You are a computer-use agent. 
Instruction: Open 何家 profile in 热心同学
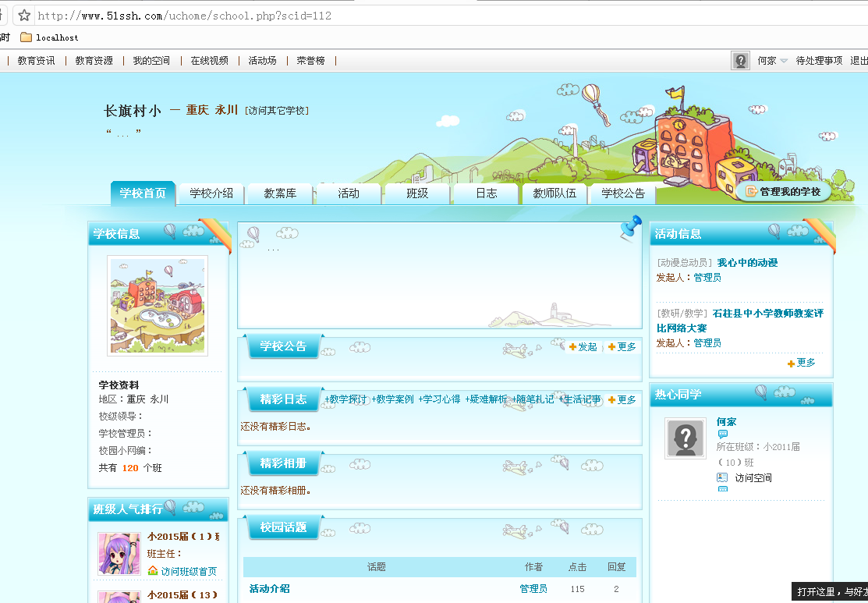pyautogui.click(x=726, y=422)
